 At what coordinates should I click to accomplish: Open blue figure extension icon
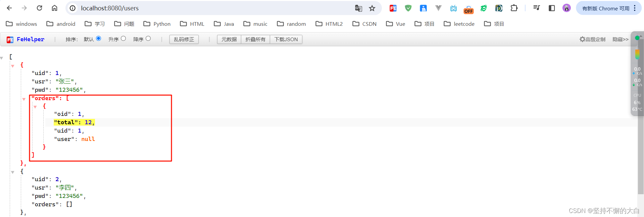click(423, 8)
